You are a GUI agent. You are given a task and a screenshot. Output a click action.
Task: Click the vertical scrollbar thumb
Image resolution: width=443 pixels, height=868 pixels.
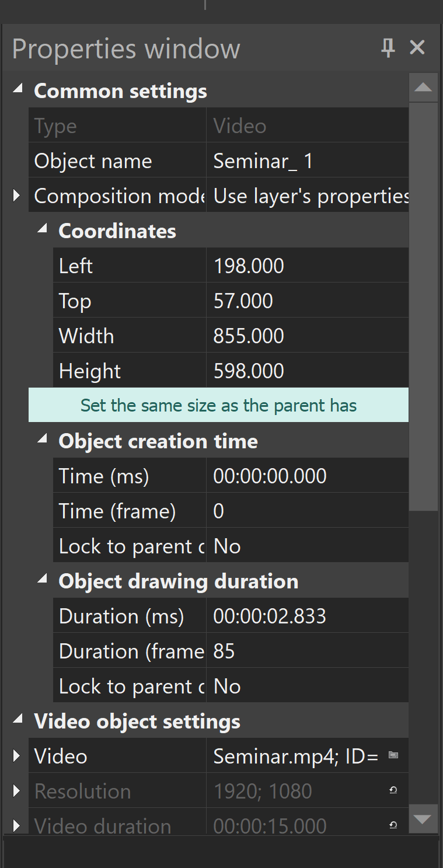pos(423,306)
